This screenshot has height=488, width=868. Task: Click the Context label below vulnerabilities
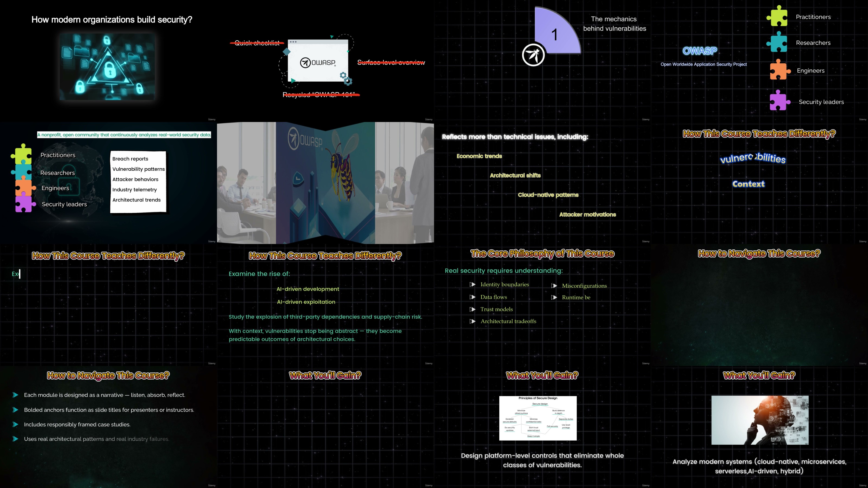748,184
